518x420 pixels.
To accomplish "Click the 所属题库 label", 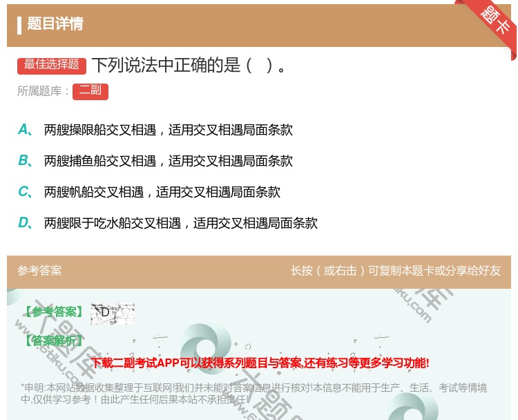I will (x=43, y=91).
